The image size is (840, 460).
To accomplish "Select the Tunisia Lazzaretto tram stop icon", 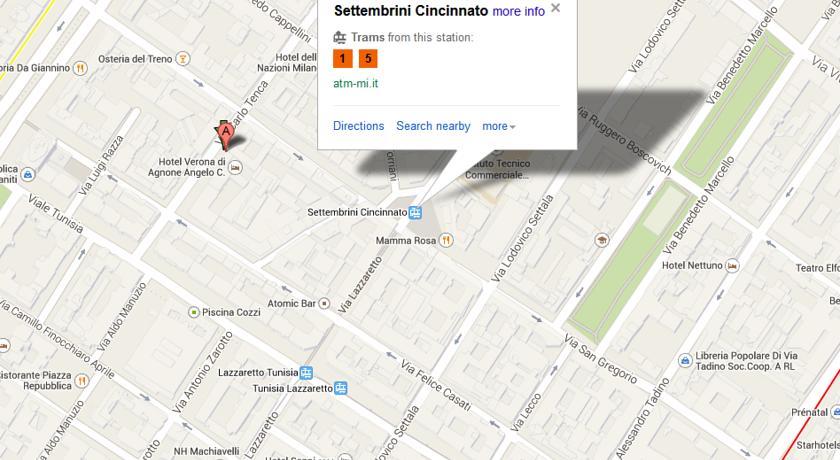I will click(x=341, y=388).
